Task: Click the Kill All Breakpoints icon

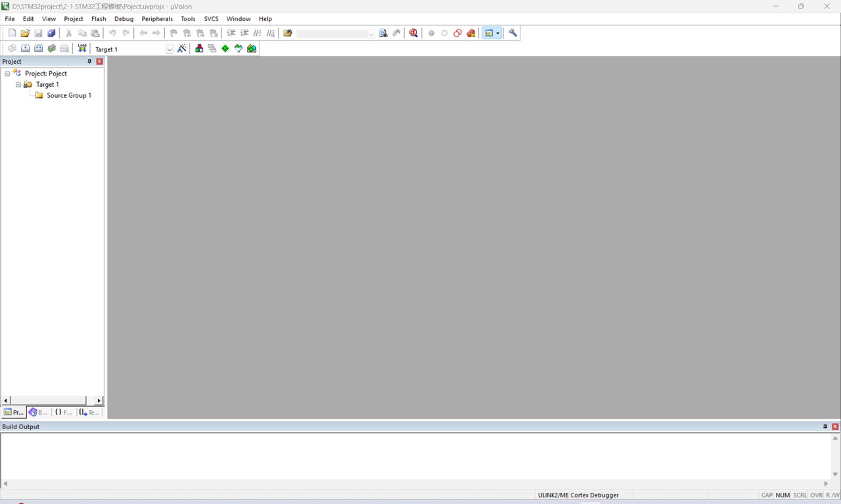Action: tap(471, 33)
